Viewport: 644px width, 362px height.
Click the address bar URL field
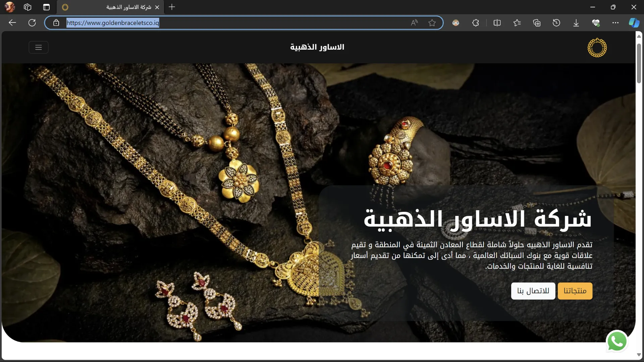[x=235, y=23]
